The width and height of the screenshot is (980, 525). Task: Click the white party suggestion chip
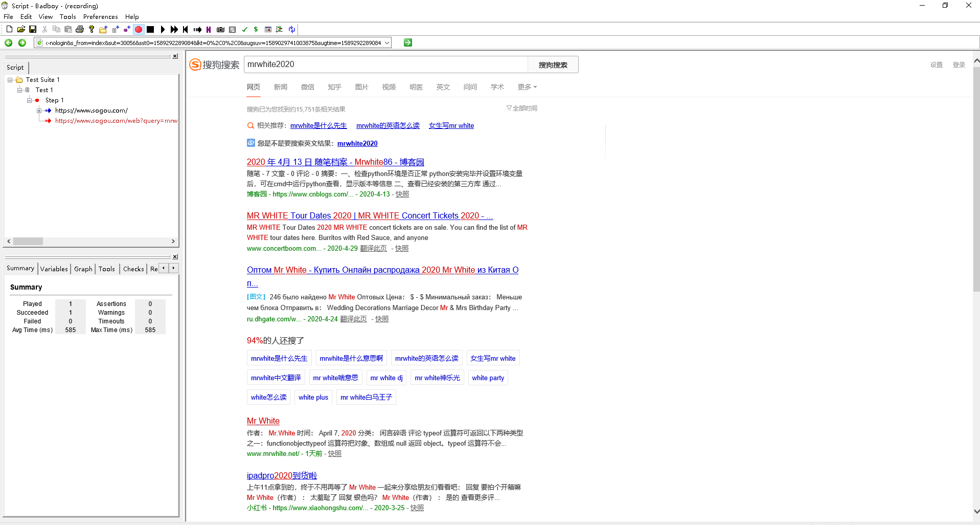coord(488,378)
